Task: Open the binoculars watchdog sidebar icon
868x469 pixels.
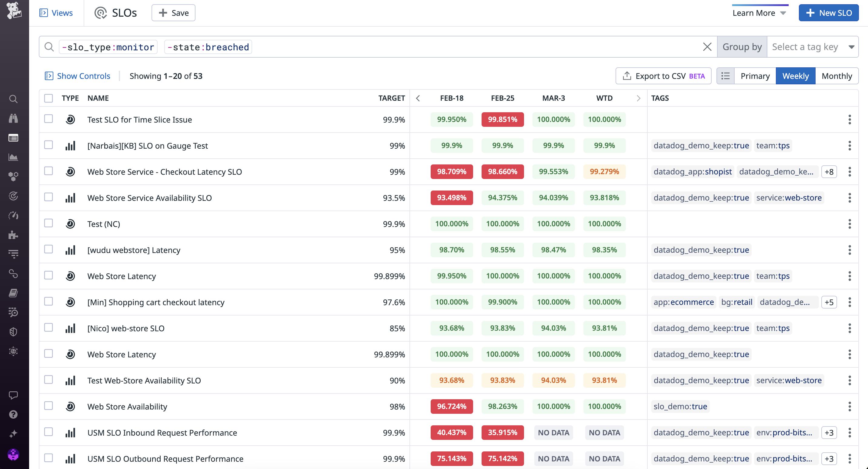Action: (13, 118)
